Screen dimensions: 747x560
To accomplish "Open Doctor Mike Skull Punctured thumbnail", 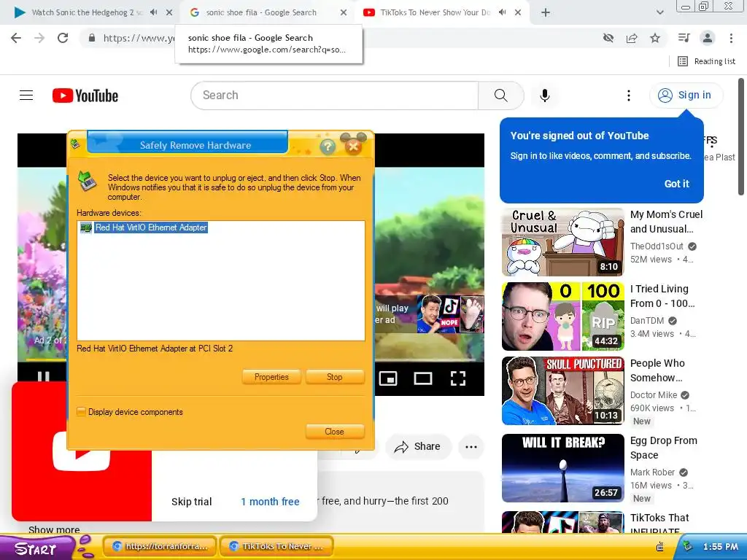I will [x=562, y=391].
